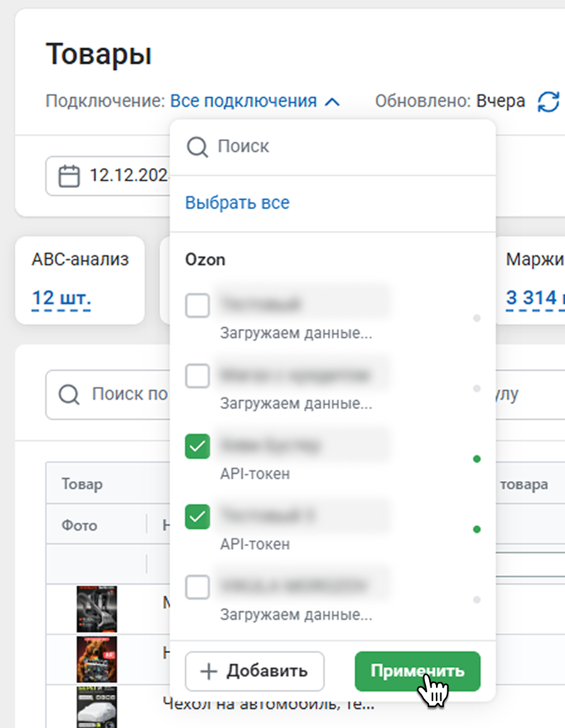565x728 pixels.
Task: Uncheck the third Ozon connection checkbox
Action: tap(198, 446)
